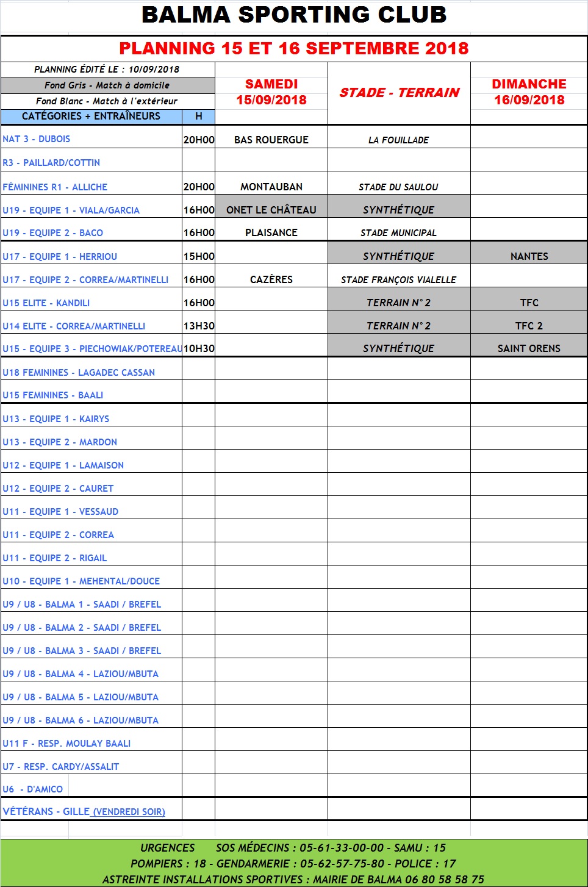Select the STADE - TERRAIN header cell
Image resolution: width=588 pixels, height=887 pixels.
click(399, 93)
